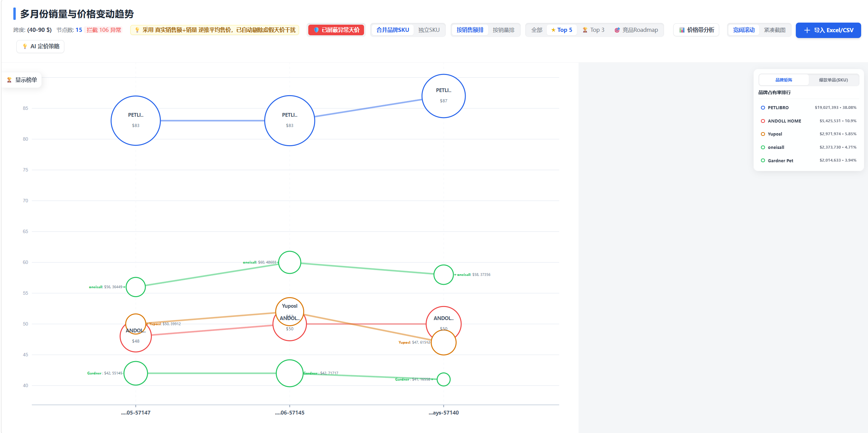The width and height of the screenshot is (868, 433).
Task: Click the shield icon on the masked-price button
Action: (x=316, y=30)
